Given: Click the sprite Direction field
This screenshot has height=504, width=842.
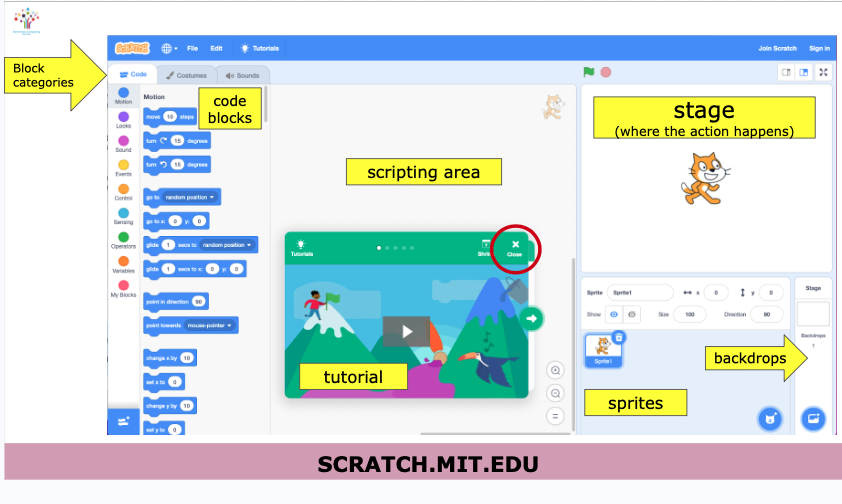Looking at the screenshot, I should 767,315.
